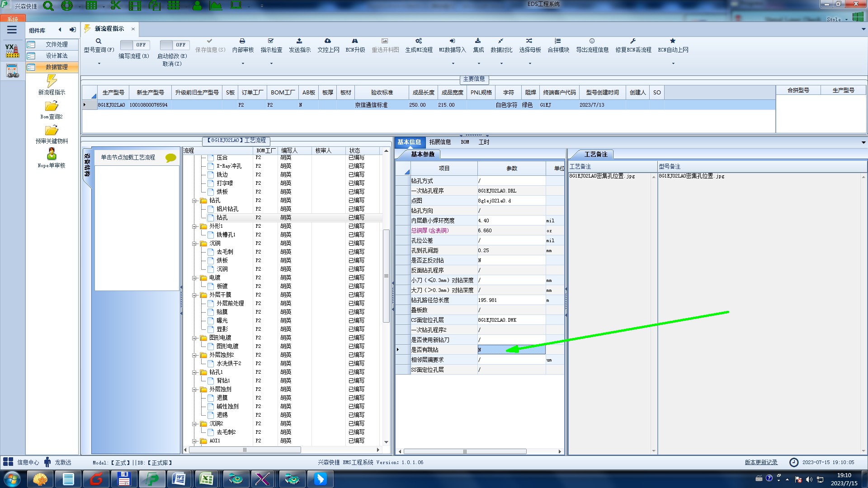The width and height of the screenshot is (868, 488).
Task: Open the 新流程指示 lightning sidebar icon
Action: [x=52, y=81]
